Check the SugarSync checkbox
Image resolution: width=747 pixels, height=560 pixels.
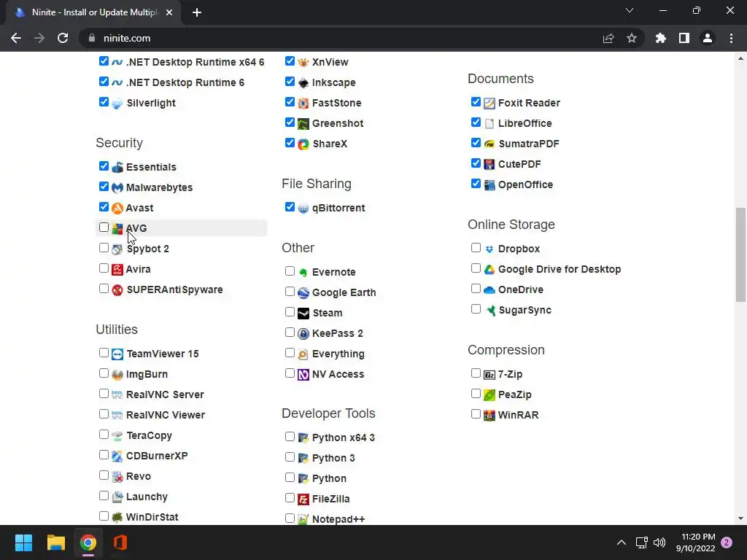click(x=476, y=309)
